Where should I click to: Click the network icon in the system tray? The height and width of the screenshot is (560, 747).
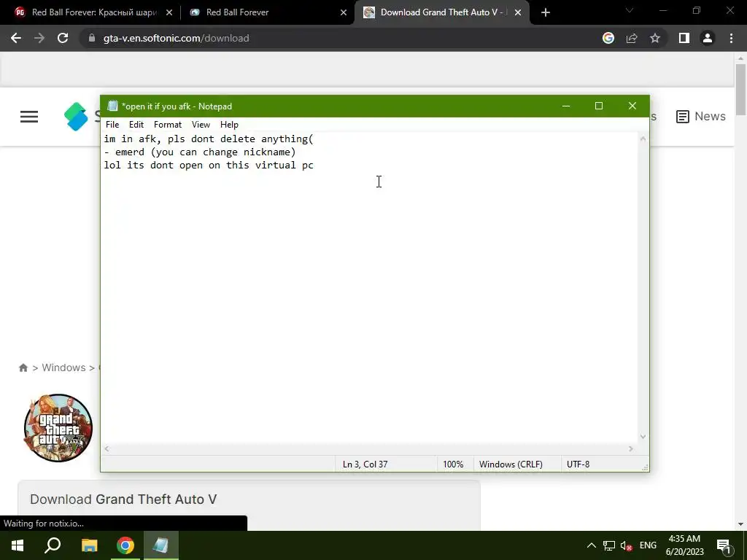(x=609, y=545)
